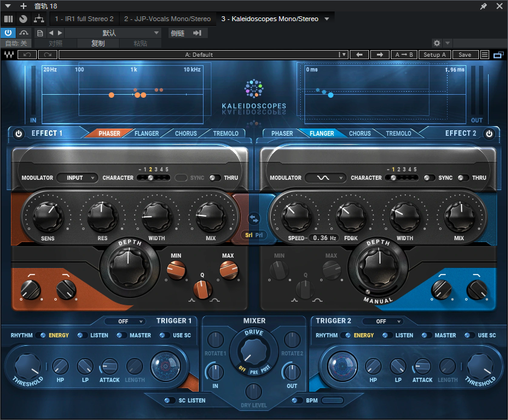This screenshot has width=508, height=420.
Task: Click the undo arrow in Waves toolbar
Action: pos(27,55)
